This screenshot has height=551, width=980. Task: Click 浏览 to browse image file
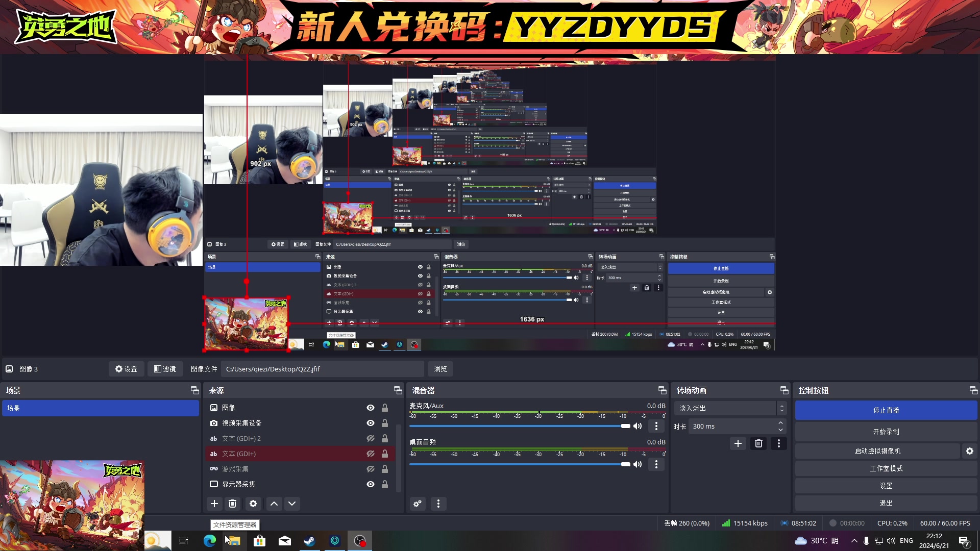[x=440, y=369]
